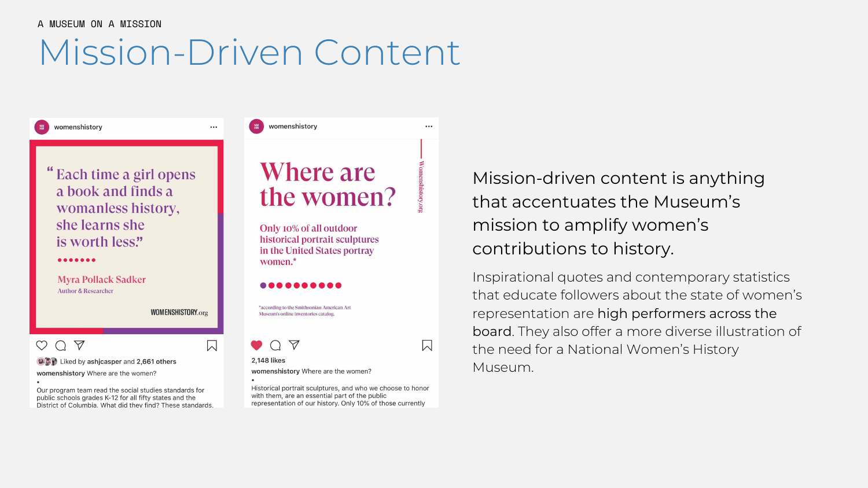
Task: Click the 'Myra Pollack Sadker' author name
Action: [102, 279]
